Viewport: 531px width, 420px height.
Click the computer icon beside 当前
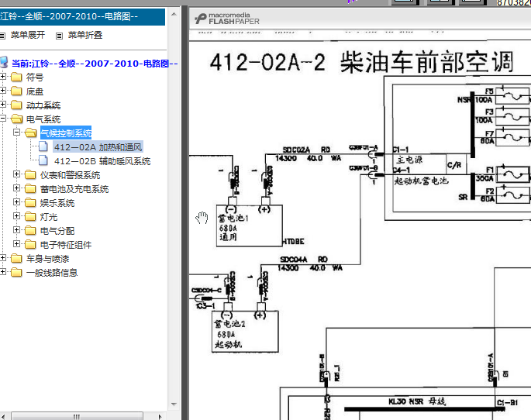click(4, 62)
